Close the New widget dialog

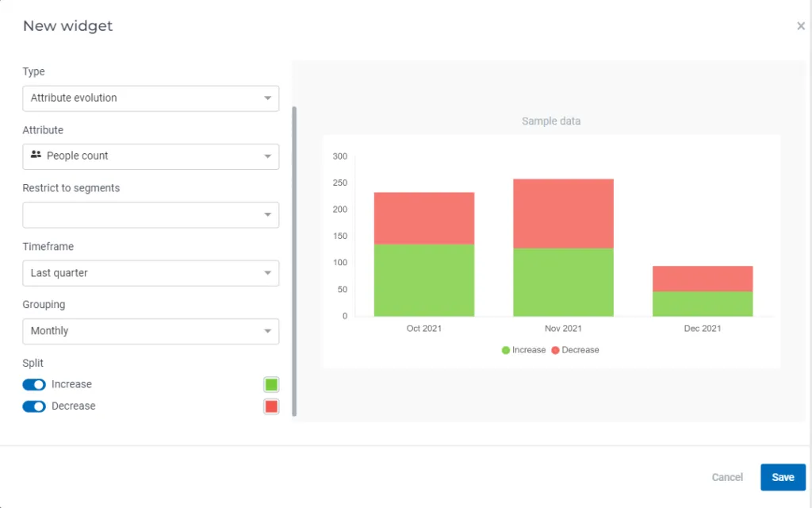801,26
